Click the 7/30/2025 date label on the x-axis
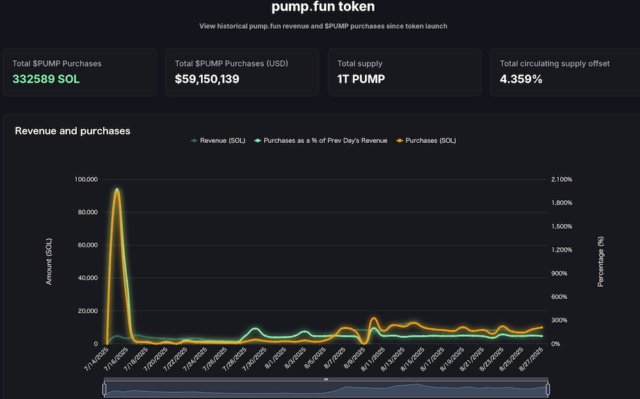Image resolution: width=640 pixels, height=399 pixels. coord(255,359)
